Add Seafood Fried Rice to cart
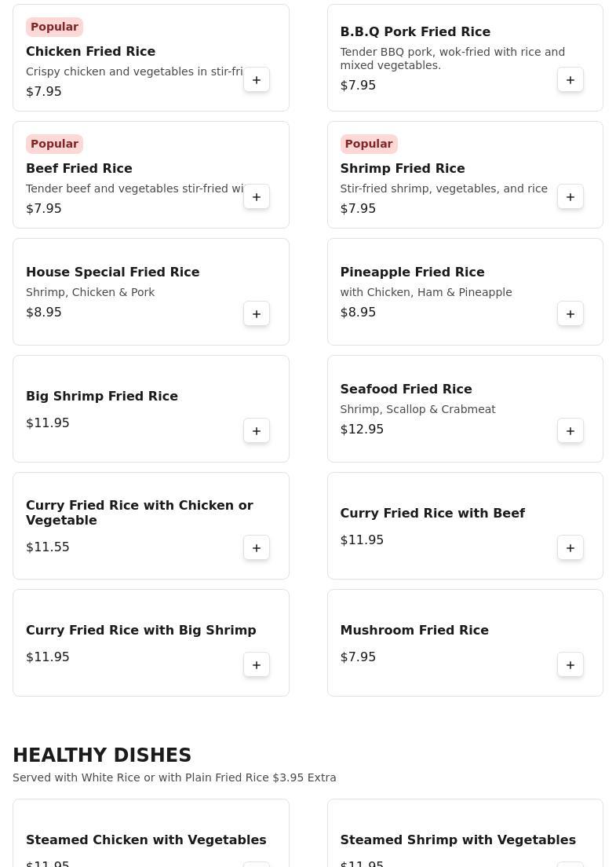 570,431
